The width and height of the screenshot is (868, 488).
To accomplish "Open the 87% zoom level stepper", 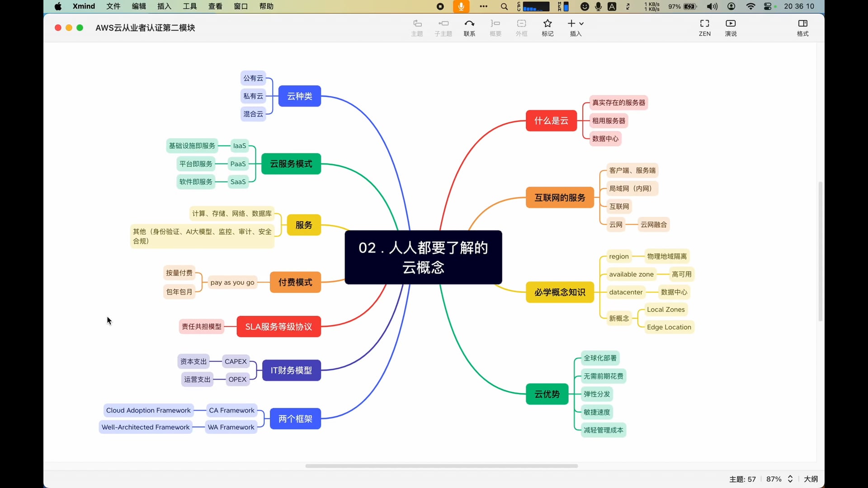I will [x=790, y=479].
